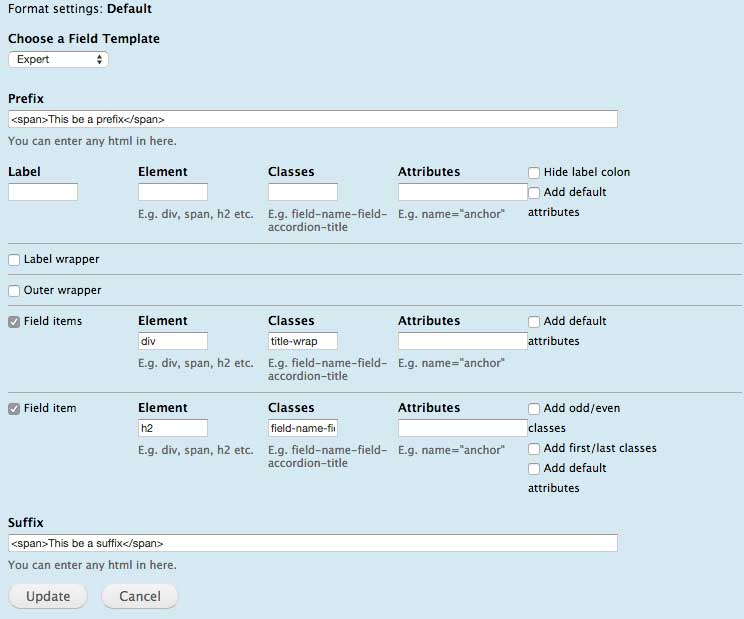Uncheck the Field items checkbox
Viewport: 744px width, 619px height.
(x=14, y=322)
